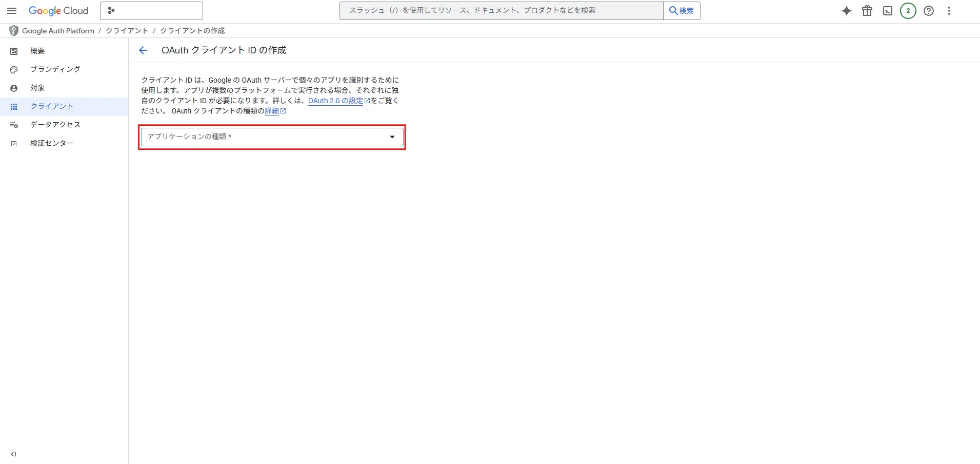Click the 概要 dashboard icon

[14, 51]
